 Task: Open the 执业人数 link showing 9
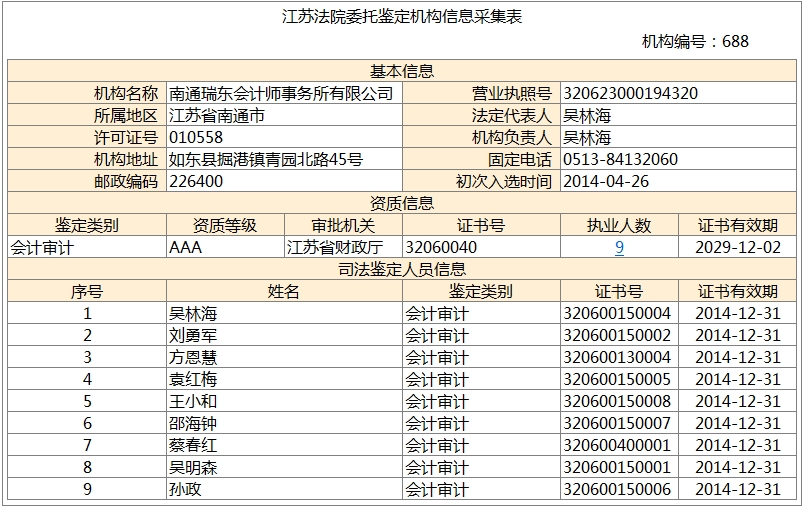(619, 248)
